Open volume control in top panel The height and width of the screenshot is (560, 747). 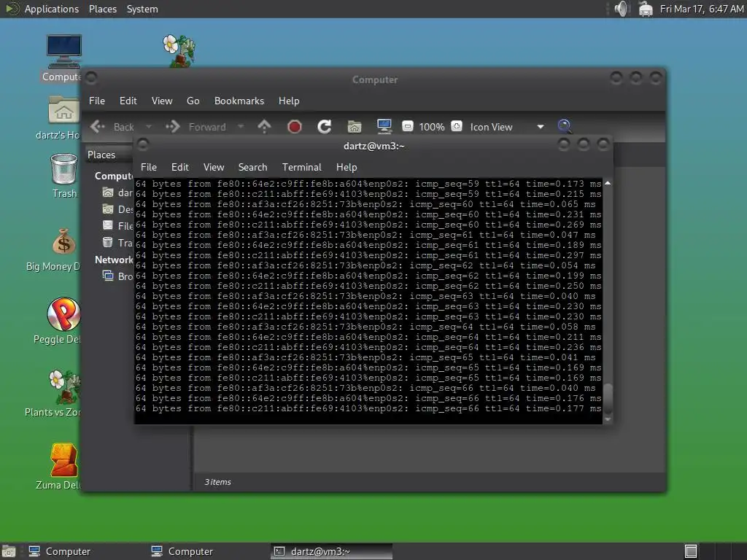click(621, 9)
